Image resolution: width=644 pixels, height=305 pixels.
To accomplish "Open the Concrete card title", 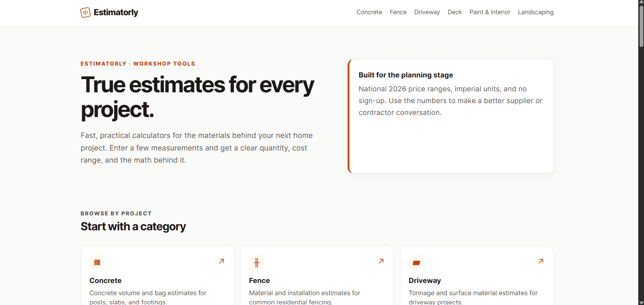I will pyautogui.click(x=105, y=281).
